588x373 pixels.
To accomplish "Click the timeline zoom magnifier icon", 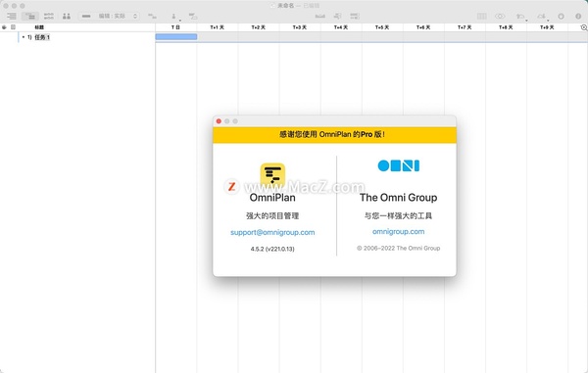I will 584,27.
